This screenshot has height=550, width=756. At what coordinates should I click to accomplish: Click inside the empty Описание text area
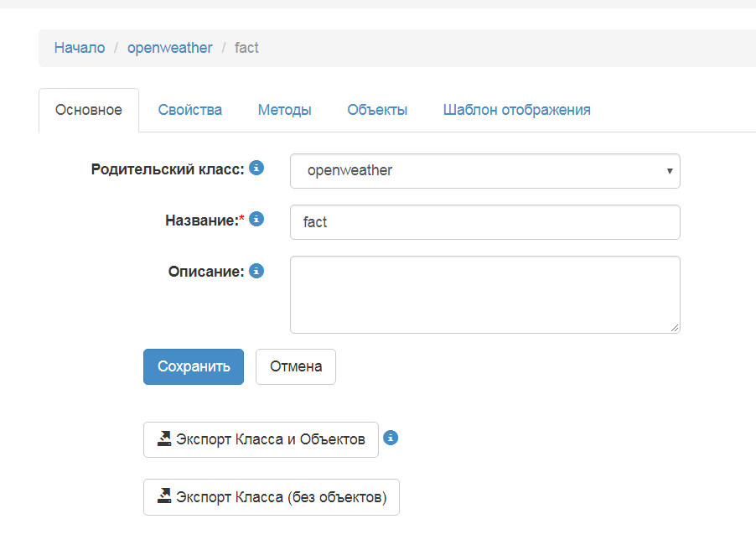pos(484,293)
